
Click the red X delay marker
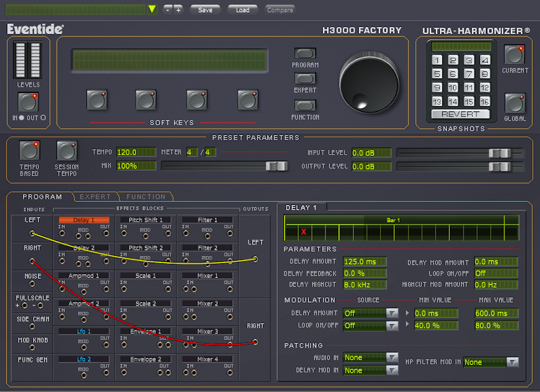pos(304,231)
